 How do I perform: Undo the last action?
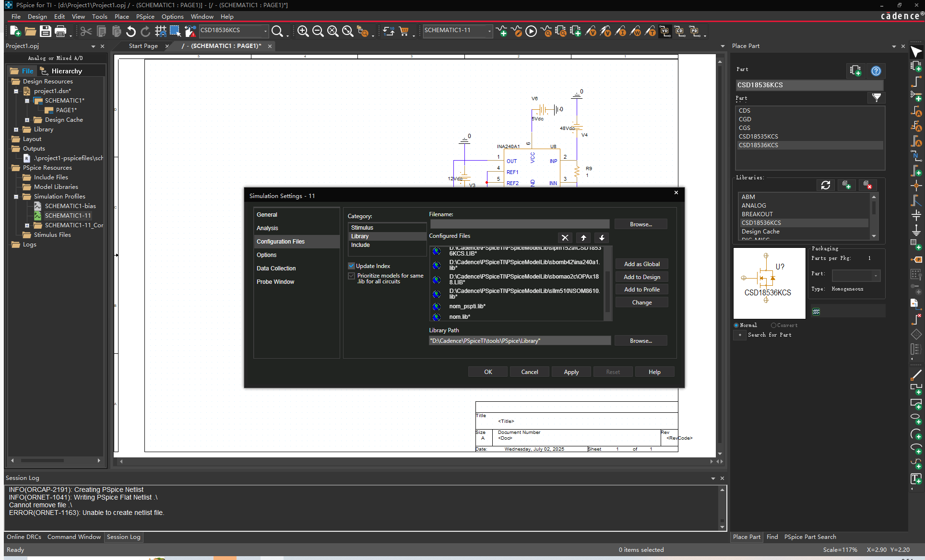(x=130, y=31)
